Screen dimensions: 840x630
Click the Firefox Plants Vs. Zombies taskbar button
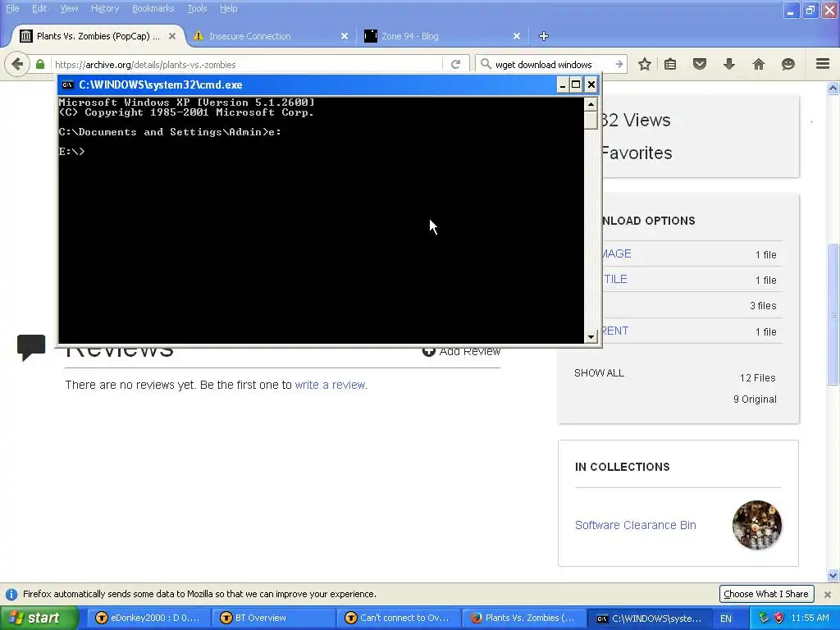[523, 618]
